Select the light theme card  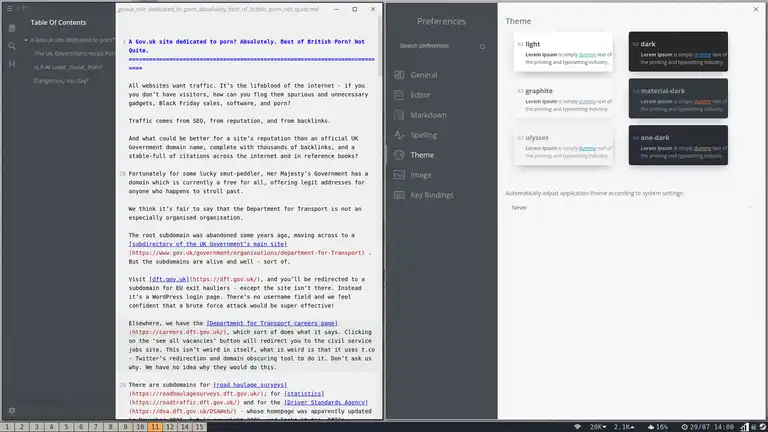click(x=563, y=52)
